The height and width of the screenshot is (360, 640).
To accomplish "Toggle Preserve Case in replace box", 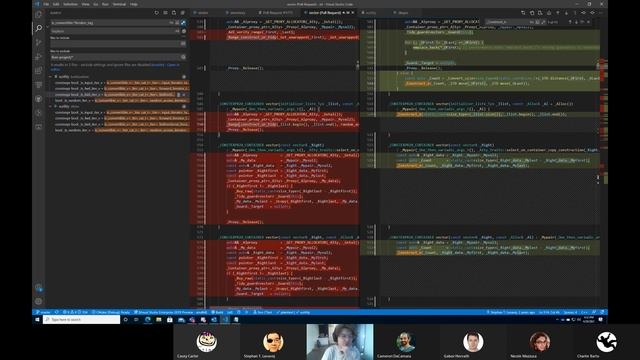I will 177,31.
